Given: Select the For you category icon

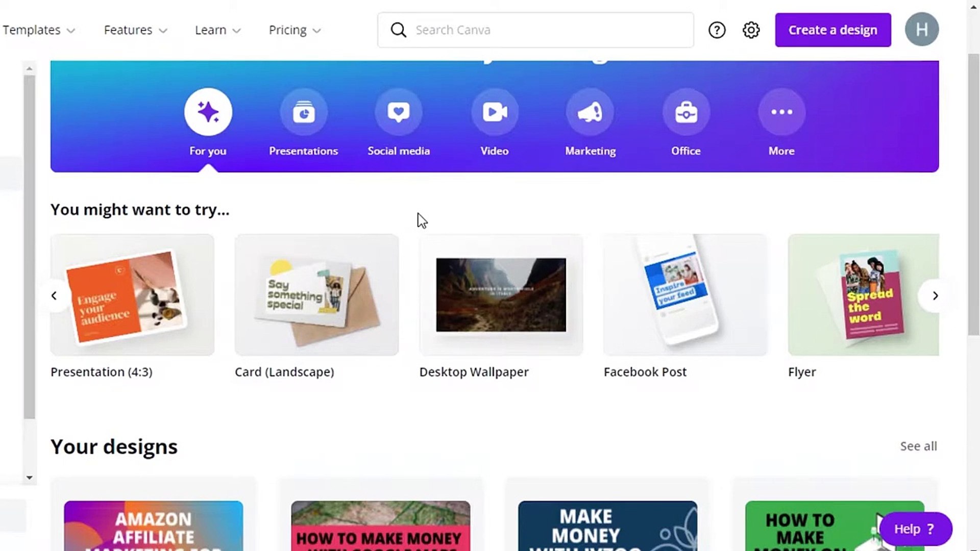Looking at the screenshot, I should pos(208,111).
